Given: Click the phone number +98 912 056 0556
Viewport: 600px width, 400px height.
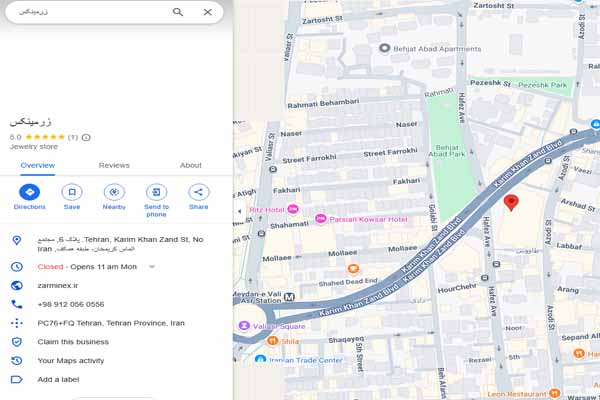Looking at the screenshot, I should point(70,304).
